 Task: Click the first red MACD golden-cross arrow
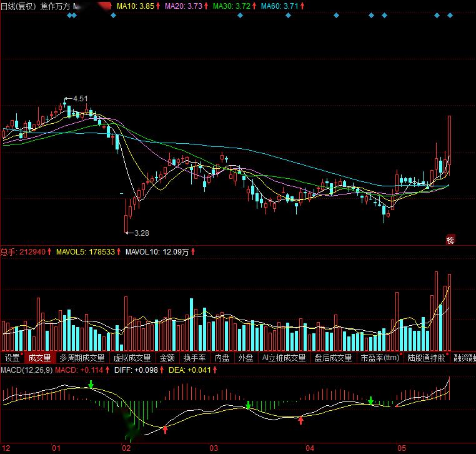[165, 429]
